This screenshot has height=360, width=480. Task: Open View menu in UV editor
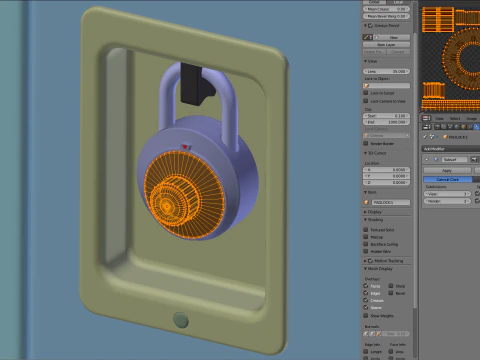(x=440, y=119)
